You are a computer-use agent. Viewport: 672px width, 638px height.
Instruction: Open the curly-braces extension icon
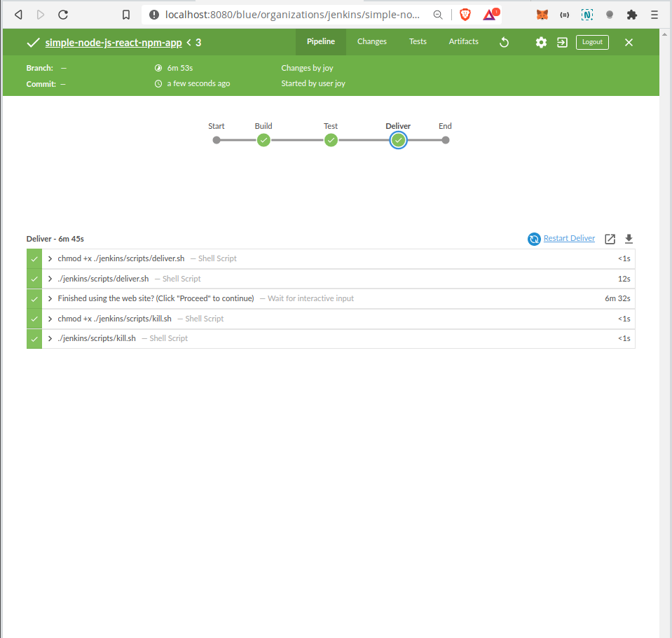(564, 15)
